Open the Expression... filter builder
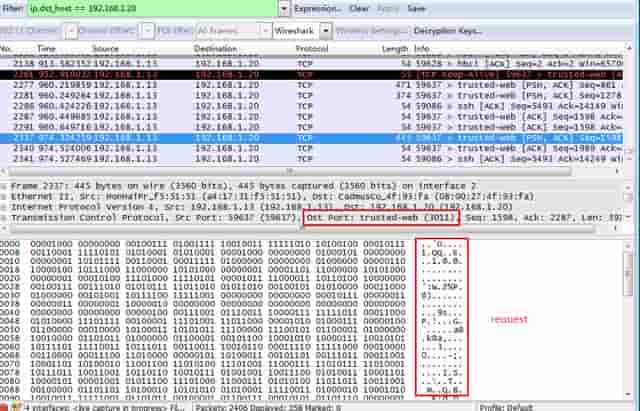This screenshot has width=640, height=411. (x=318, y=9)
